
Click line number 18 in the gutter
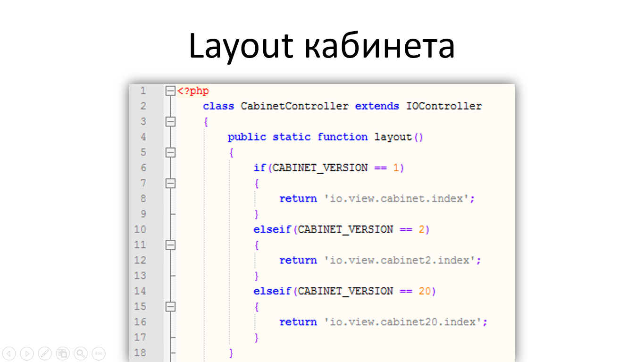140,353
